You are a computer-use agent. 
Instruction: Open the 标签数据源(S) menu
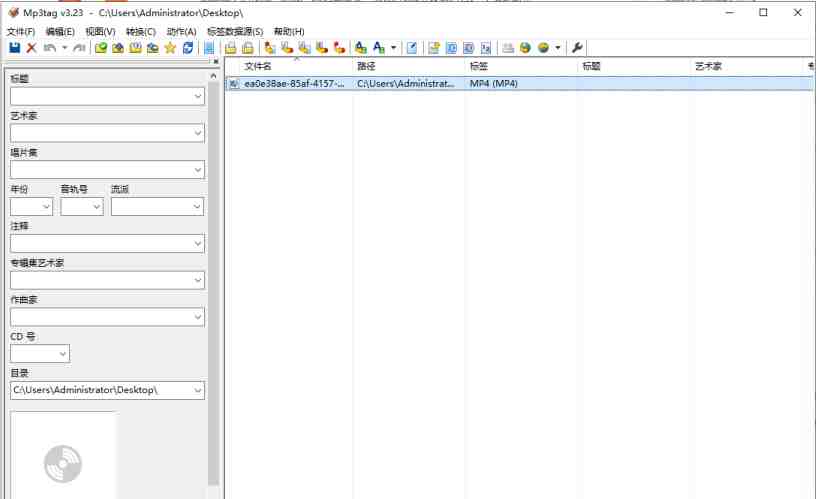[235, 32]
